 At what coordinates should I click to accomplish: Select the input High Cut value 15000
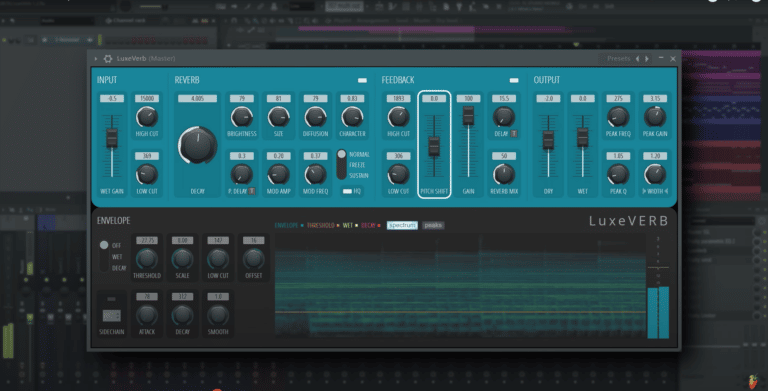click(x=146, y=98)
